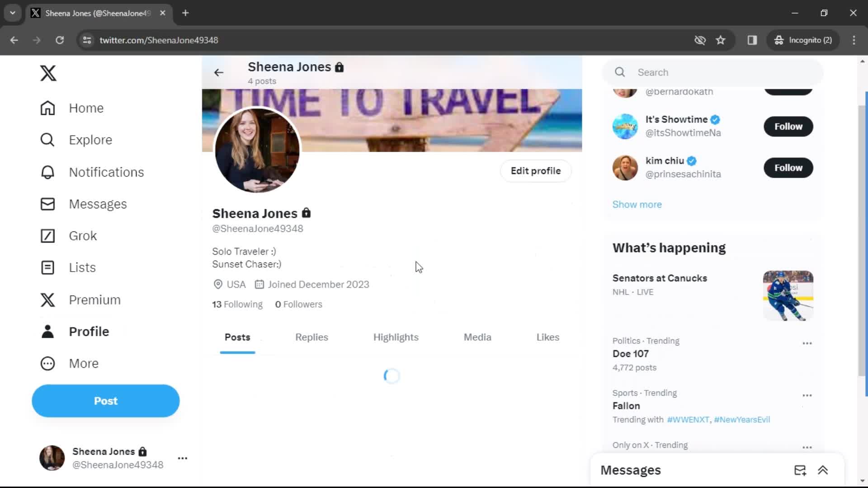The height and width of the screenshot is (488, 868).
Task: Click the back arrow on the profile header
Action: point(218,72)
